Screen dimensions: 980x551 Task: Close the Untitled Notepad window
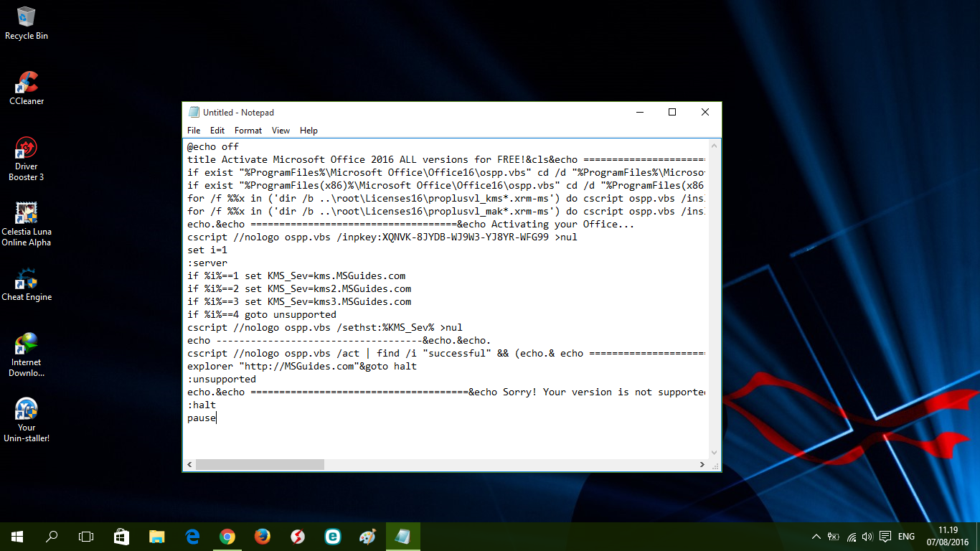pos(705,112)
